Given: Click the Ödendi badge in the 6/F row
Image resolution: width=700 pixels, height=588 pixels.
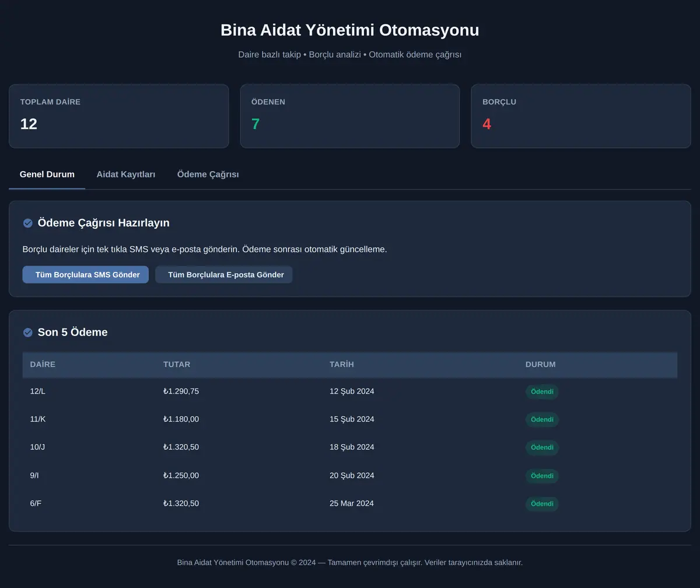Looking at the screenshot, I should (542, 504).
